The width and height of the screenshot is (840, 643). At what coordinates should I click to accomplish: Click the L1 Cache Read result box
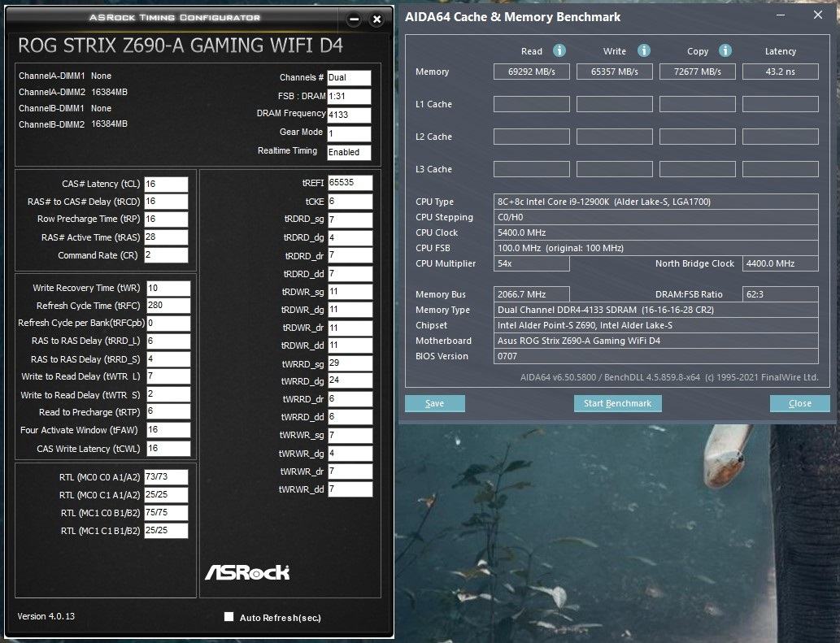(x=532, y=104)
